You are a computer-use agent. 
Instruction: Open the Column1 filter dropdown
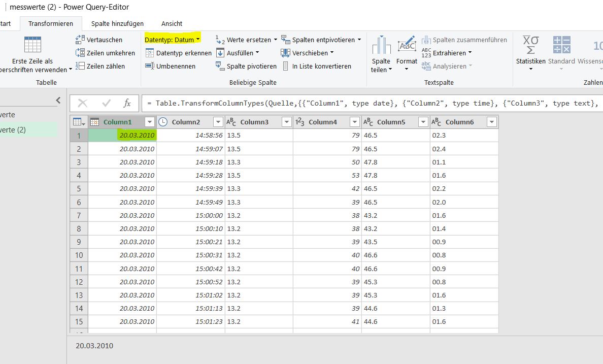[x=150, y=122]
